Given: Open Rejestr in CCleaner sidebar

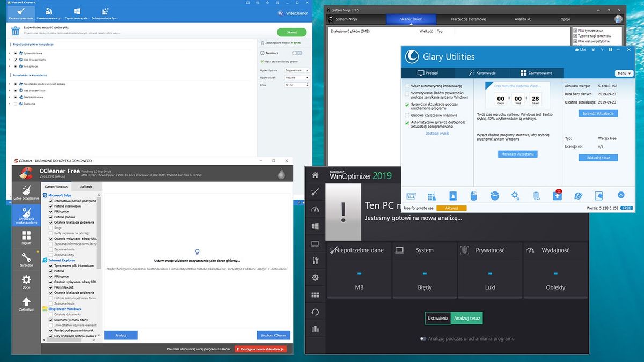Looking at the screenshot, I should pyautogui.click(x=26, y=238).
